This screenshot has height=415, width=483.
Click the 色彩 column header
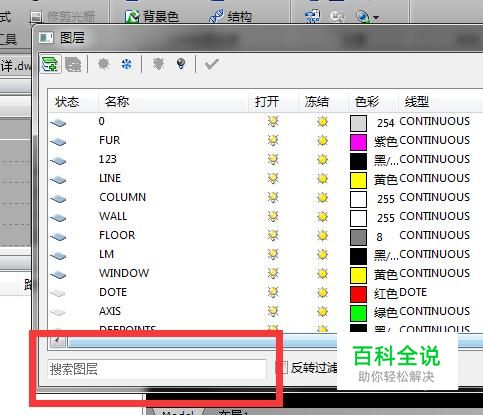373,101
